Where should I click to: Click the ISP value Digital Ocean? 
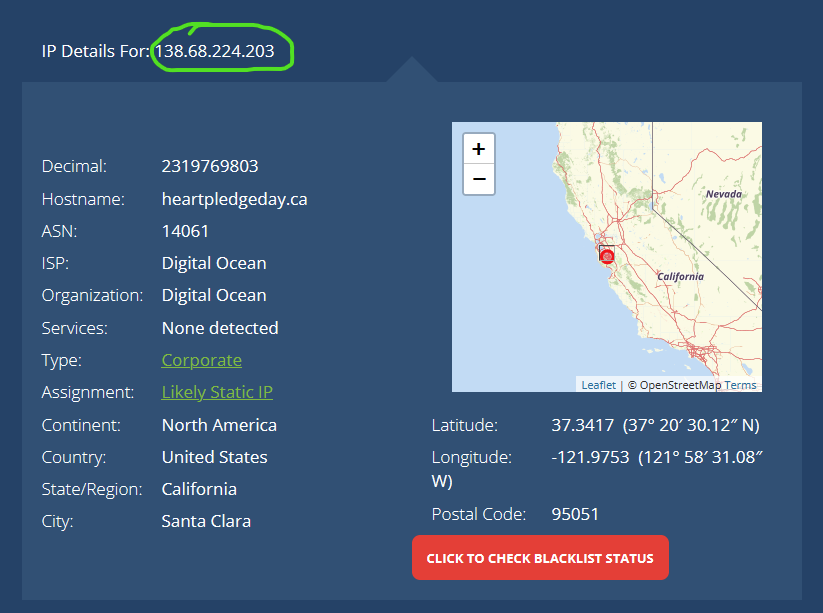tap(214, 263)
